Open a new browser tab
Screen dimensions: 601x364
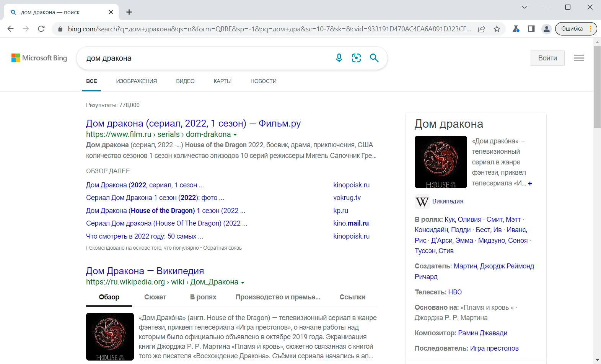pyautogui.click(x=129, y=12)
